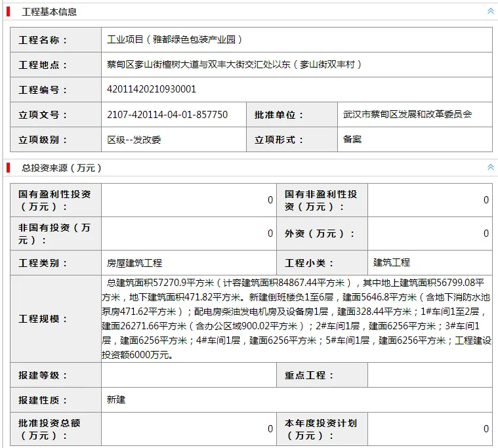
Task: Click the 国有非盈利性投资（万元）label
Action: tap(321, 200)
